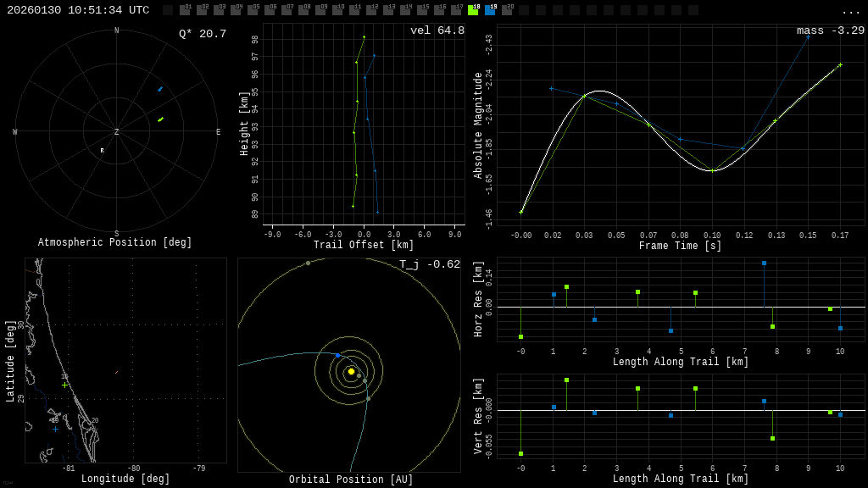Click the green meteor streak in sky plot

coord(160,119)
